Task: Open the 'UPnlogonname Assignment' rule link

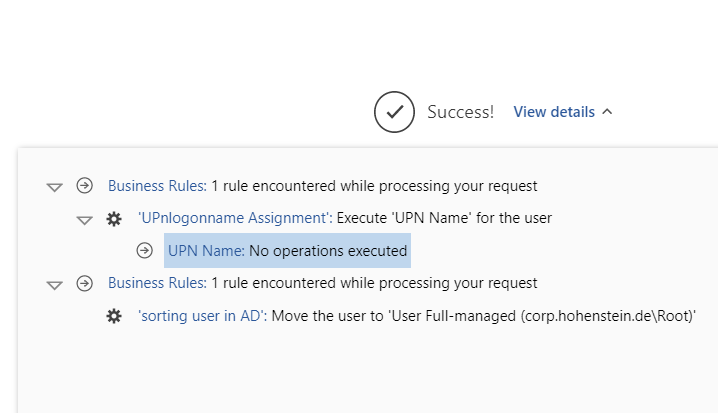Action: tap(234, 218)
